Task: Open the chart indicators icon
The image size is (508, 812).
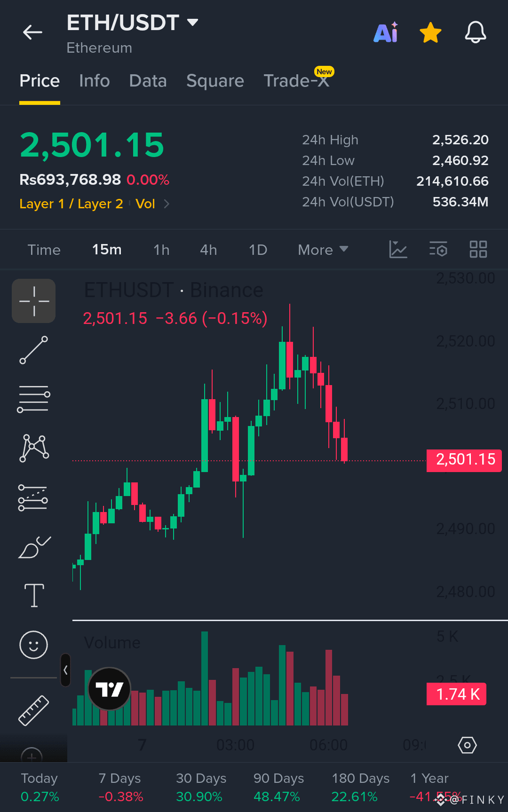Action: [x=398, y=249]
